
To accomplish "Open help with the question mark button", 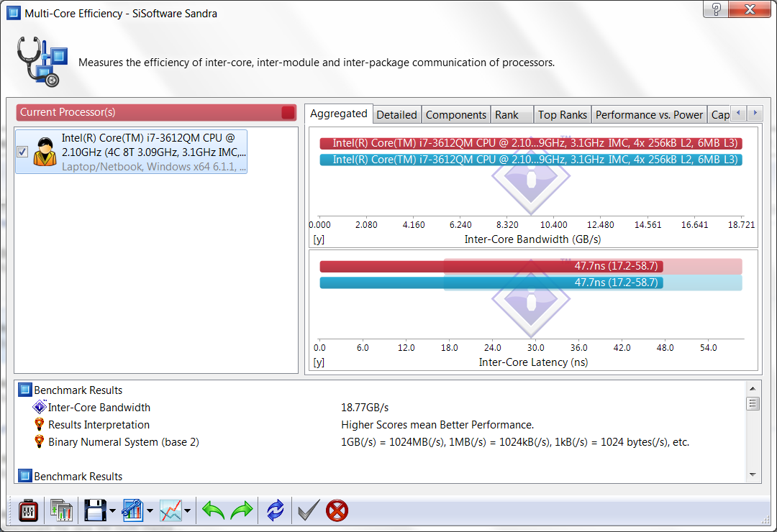I will pos(716,9).
